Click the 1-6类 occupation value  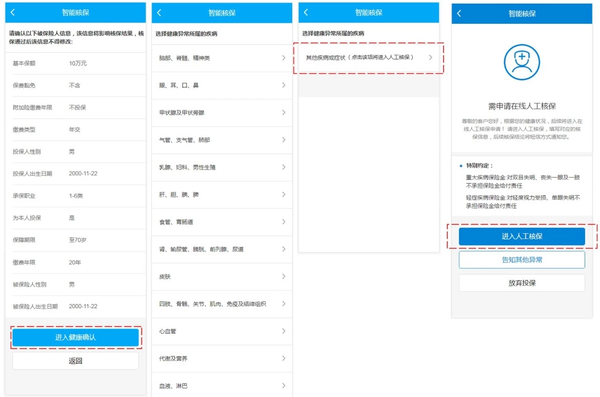click(76, 196)
